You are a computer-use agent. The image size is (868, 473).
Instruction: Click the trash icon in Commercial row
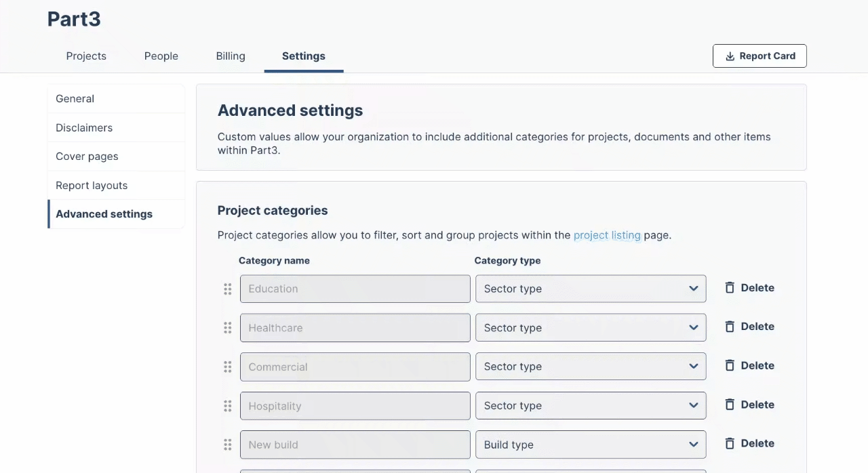click(x=730, y=366)
